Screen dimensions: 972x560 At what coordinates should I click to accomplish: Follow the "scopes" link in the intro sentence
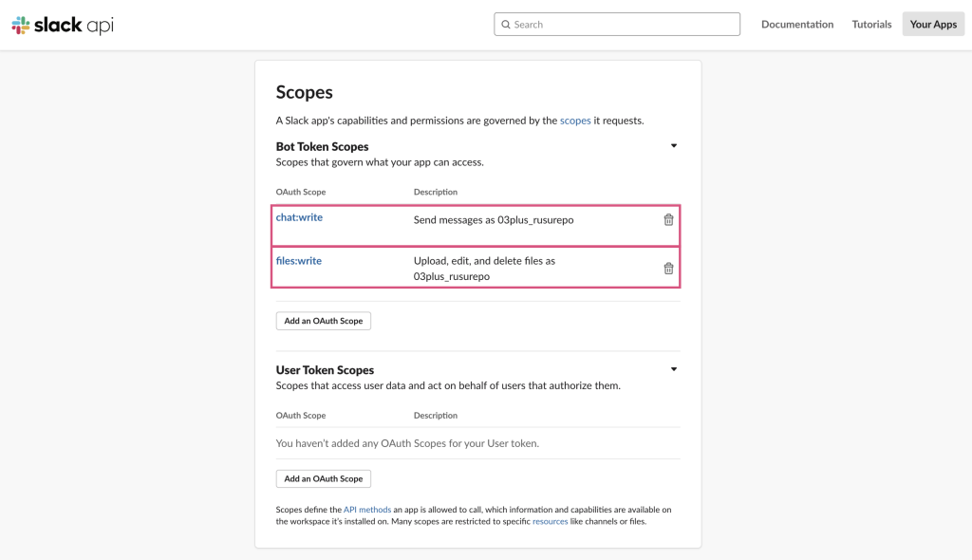click(575, 121)
